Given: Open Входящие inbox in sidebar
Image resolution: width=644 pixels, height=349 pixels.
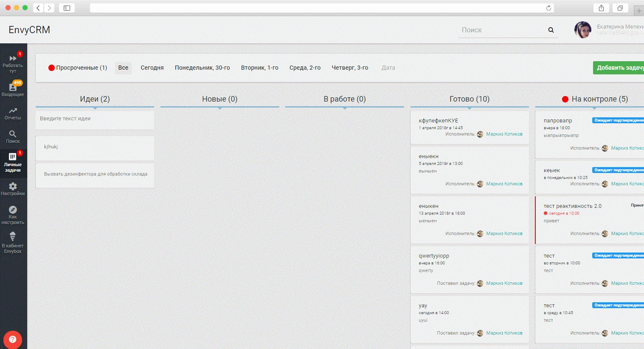Looking at the screenshot, I should [13, 89].
